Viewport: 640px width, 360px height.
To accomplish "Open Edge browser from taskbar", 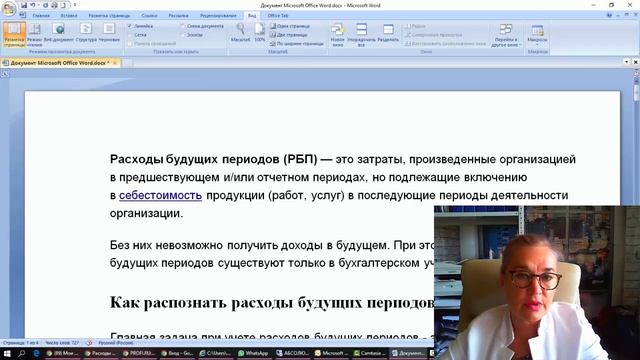I will [36, 353].
